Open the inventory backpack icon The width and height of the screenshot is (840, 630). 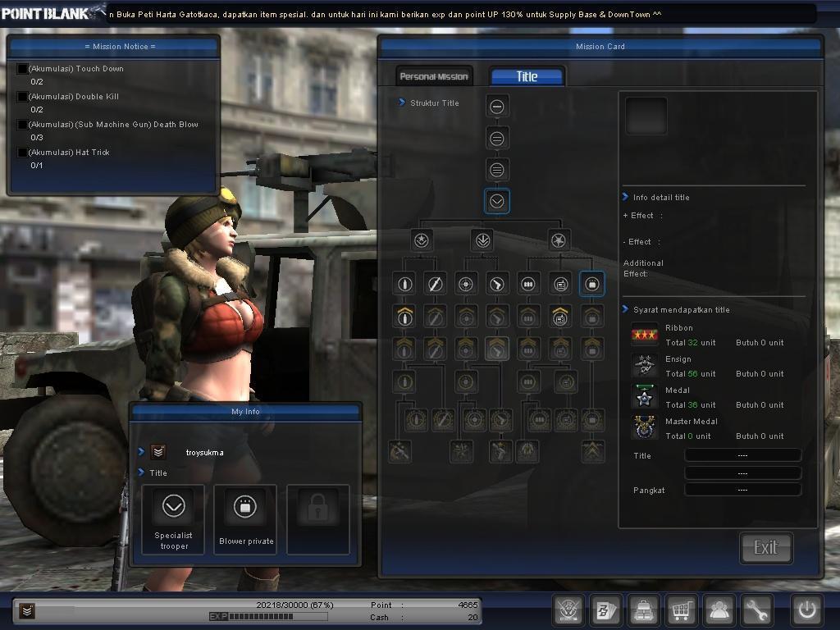(x=643, y=609)
